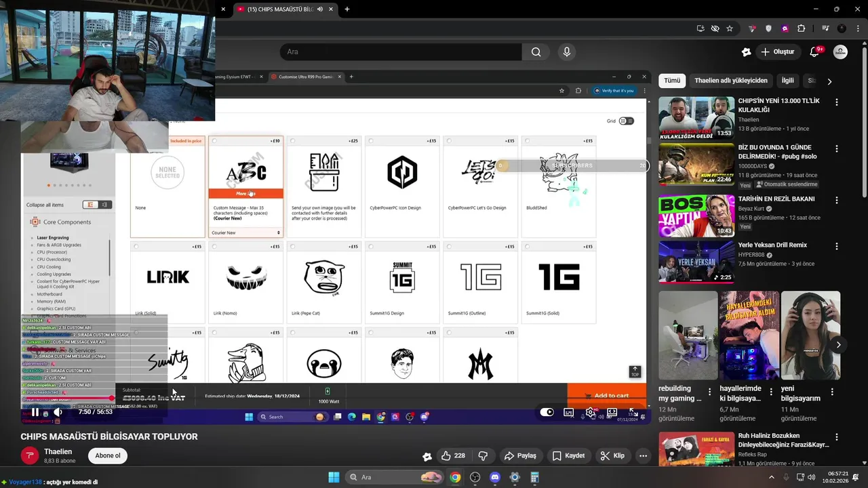Mute the video player volume
Screen dimensions: 868x488
[x=58, y=412]
